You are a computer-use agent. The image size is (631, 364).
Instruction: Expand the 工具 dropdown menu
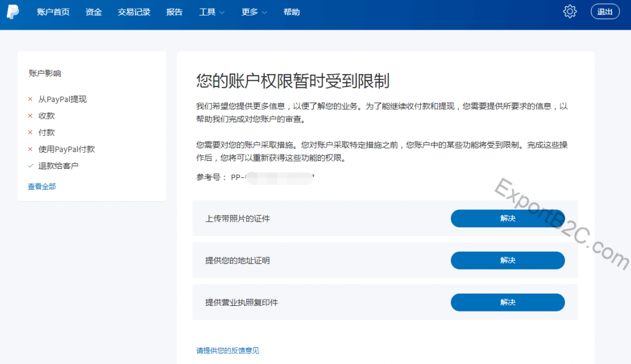pyautogui.click(x=212, y=12)
